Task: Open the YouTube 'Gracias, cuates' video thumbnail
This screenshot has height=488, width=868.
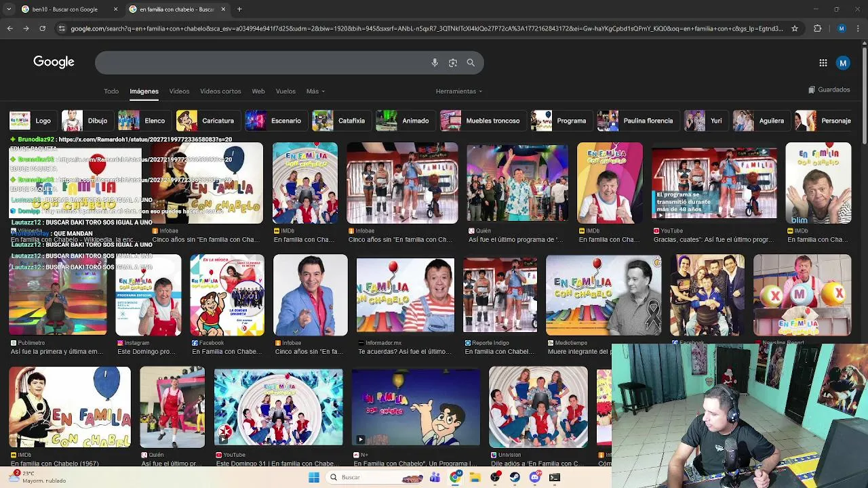Action: (x=714, y=183)
